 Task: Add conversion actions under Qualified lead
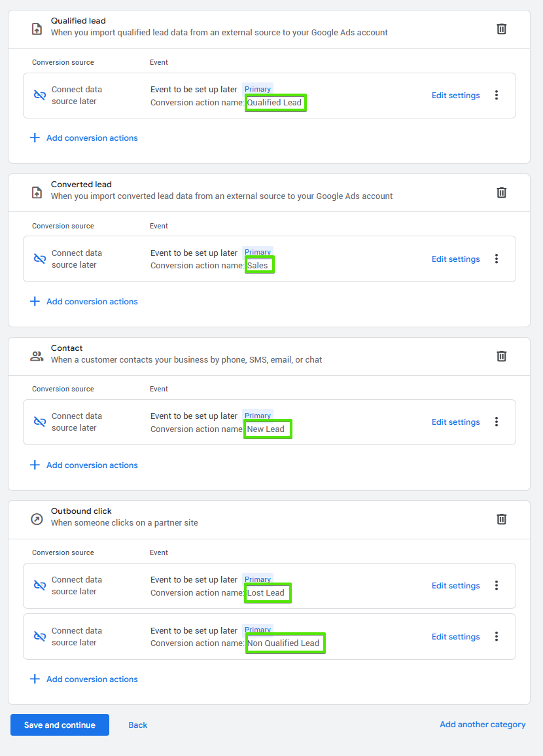coord(84,138)
